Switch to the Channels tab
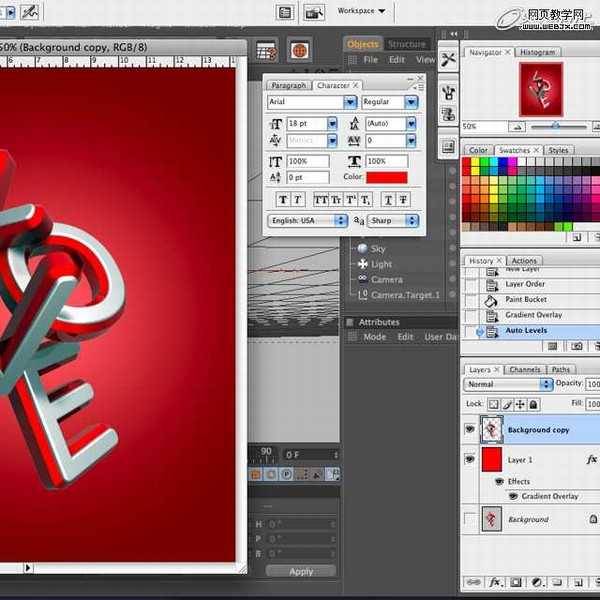Viewport: 600px width, 600px height. [524, 369]
